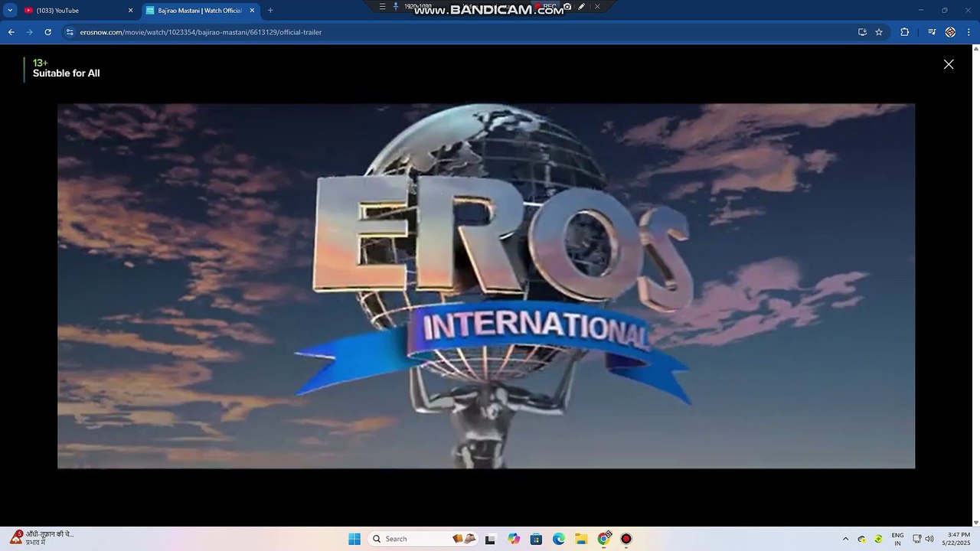The image size is (980, 551).
Task: Open File Explorer from the taskbar
Action: [581, 539]
